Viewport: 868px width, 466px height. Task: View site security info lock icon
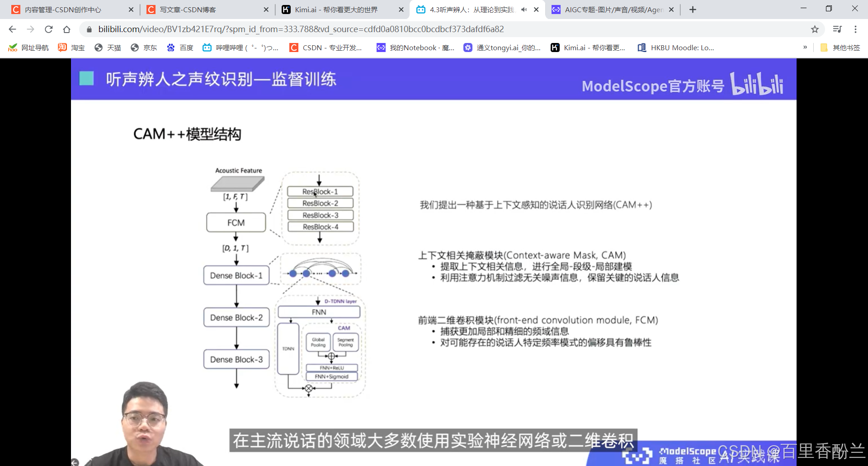coord(89,29)
